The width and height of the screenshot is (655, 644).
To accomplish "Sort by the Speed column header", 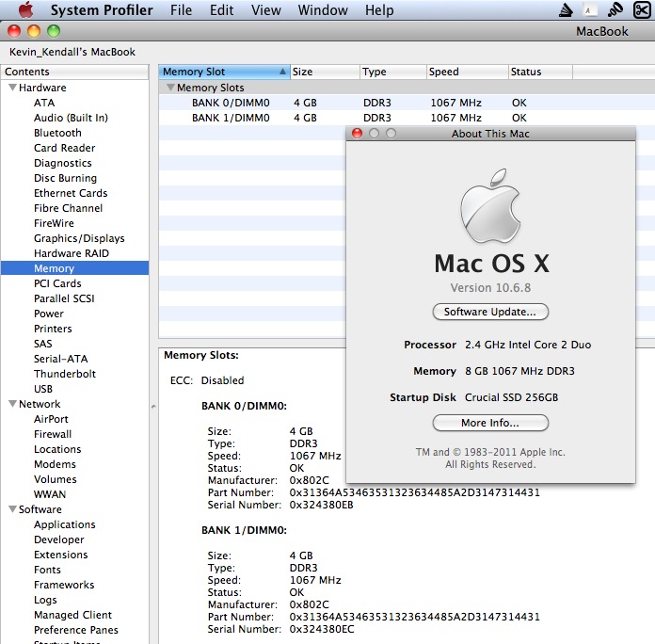I will pyautogui.click(x=468, y=72).
